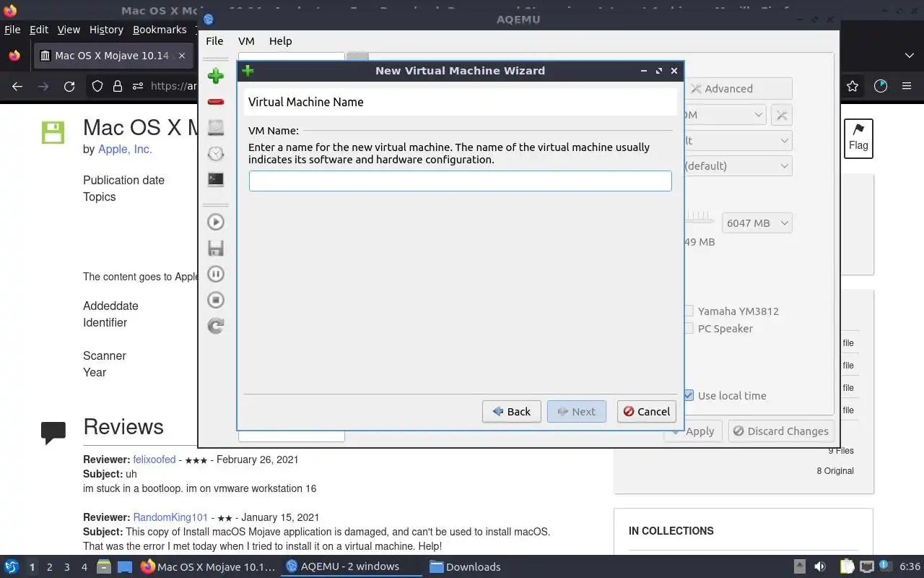Click the Reviews speech bubble icon

[x=53, y=432]
